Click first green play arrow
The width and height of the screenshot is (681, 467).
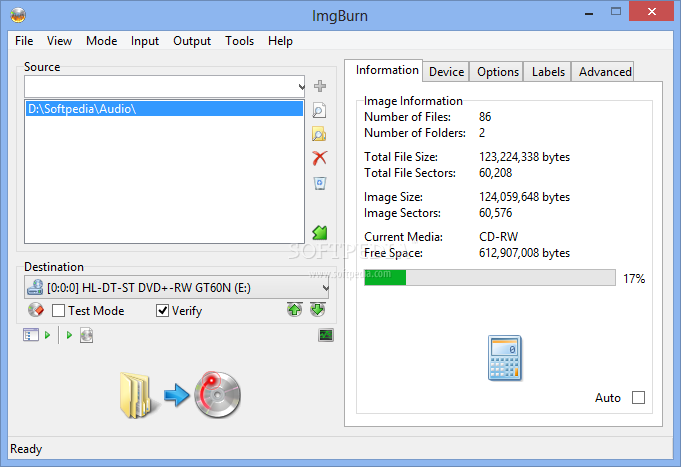(x=47, y=335)
